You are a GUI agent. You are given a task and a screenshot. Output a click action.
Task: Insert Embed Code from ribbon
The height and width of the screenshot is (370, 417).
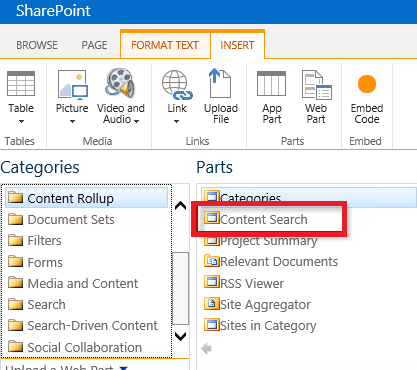click(367, 84)
